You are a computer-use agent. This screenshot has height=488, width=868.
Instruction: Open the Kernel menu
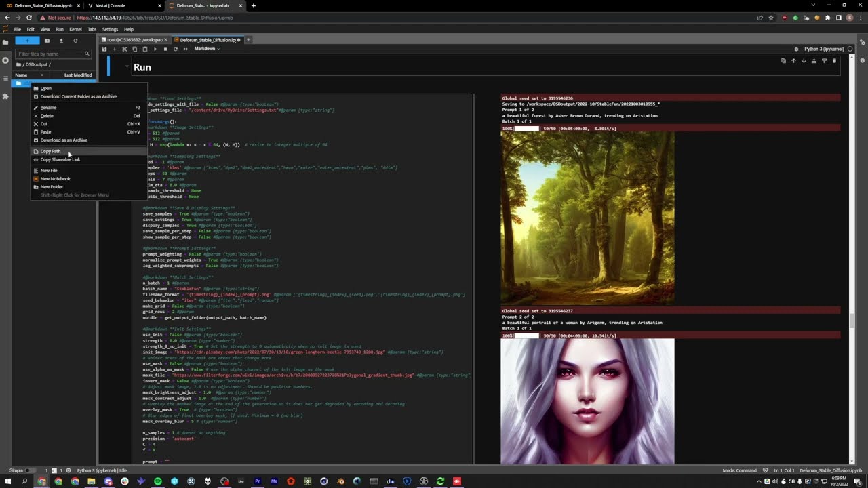pyautogui.click(x=75, y=29)
